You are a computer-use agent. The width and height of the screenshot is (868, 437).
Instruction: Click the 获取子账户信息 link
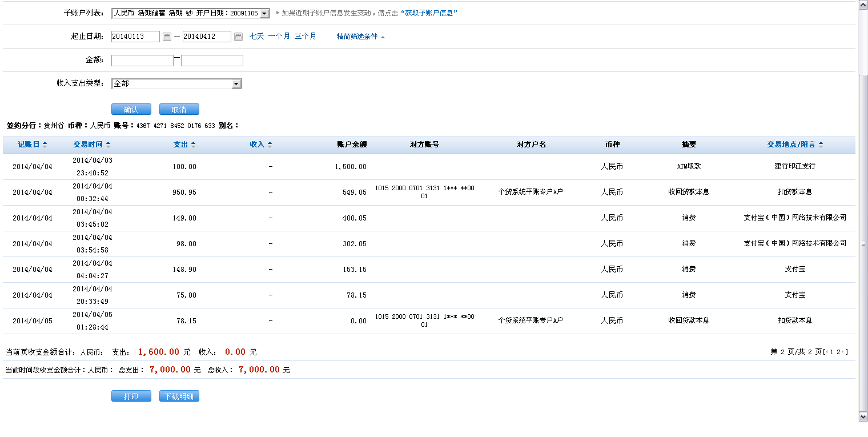point(429,13)
